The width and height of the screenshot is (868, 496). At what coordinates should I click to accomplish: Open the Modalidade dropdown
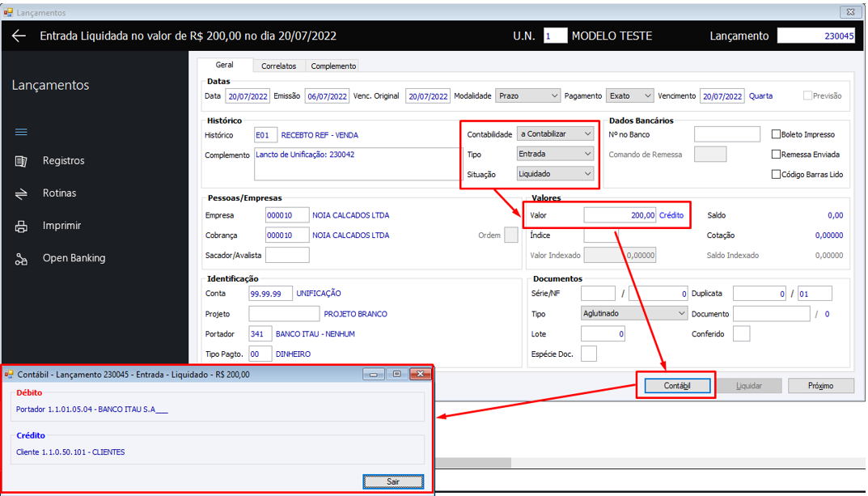(x=528, y=95)
